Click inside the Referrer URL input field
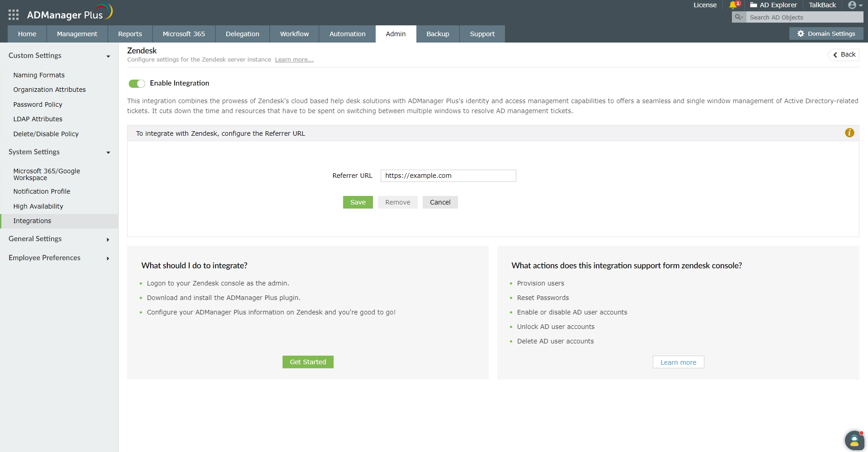Screen dimensions: 868x452 pyautogui.click(x=448, y=176)
